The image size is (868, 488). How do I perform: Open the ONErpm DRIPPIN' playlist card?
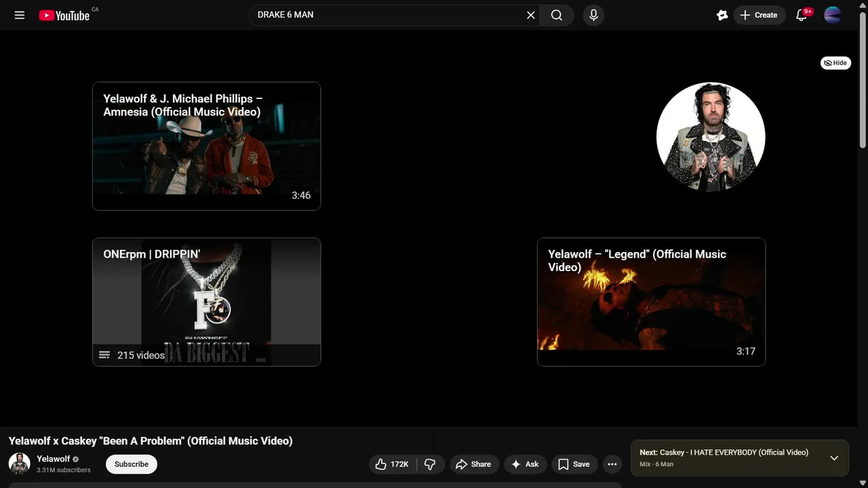[x=207, y=302]
